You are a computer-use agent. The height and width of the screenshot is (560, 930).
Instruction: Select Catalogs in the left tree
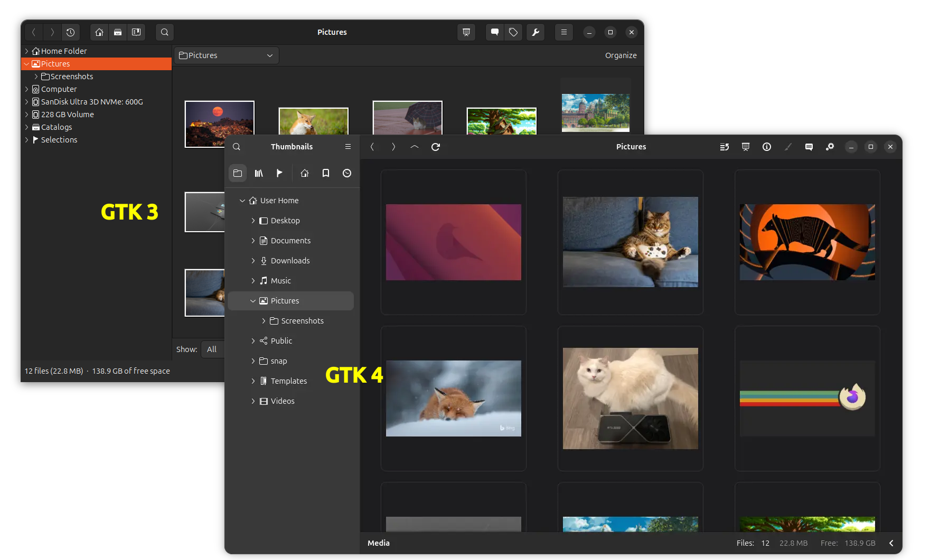click(x=57, y=127)
